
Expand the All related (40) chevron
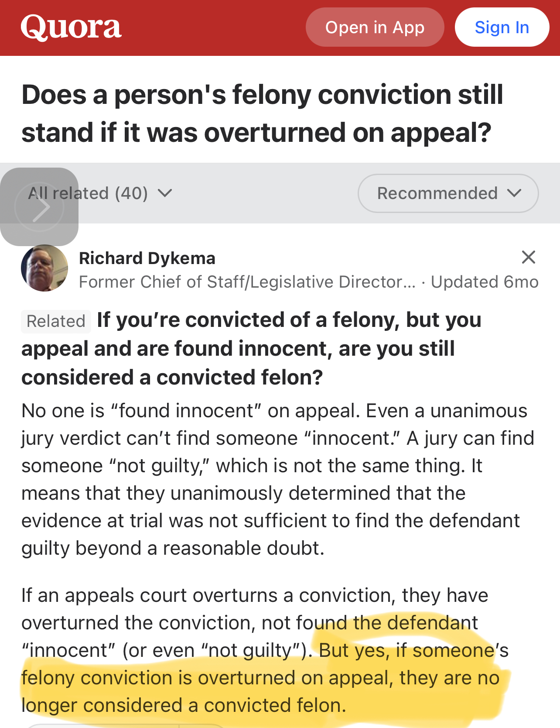pos(165,193)
